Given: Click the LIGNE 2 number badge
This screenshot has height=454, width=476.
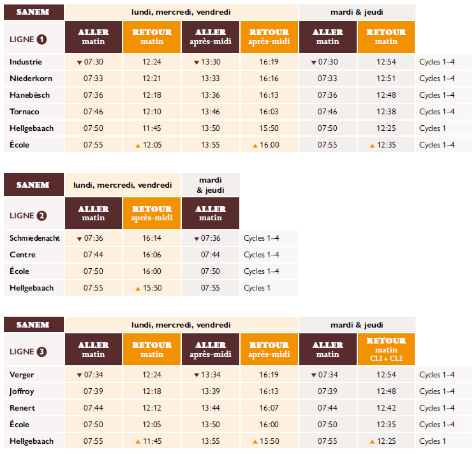Looking at the screenshot, I should coord(41,216).
